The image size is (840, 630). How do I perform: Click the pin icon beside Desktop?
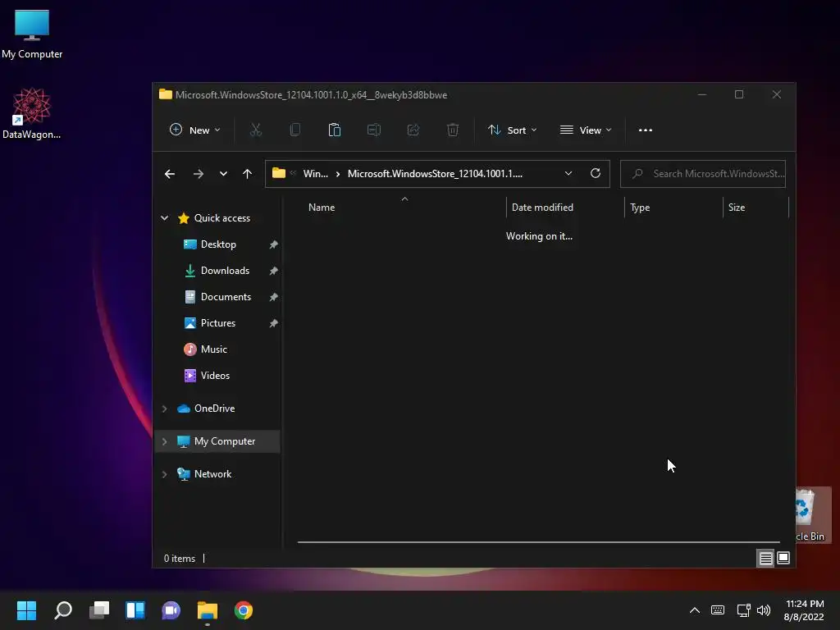tap(273, 244)
